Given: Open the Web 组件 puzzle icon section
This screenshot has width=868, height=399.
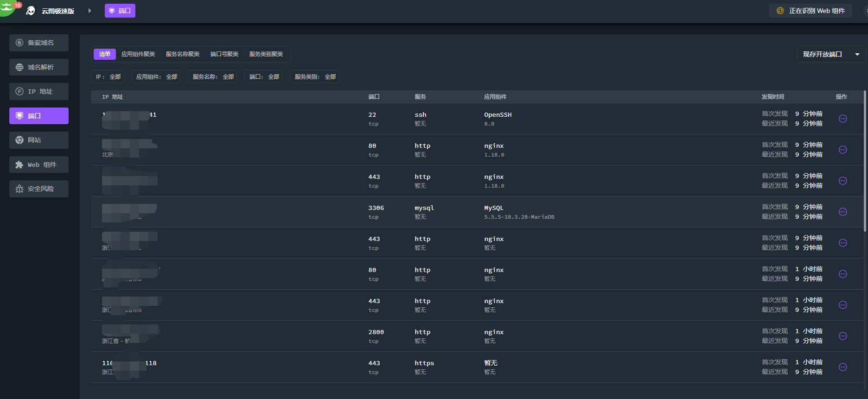Looking at the screenshot, I should [x=19, y=165].
